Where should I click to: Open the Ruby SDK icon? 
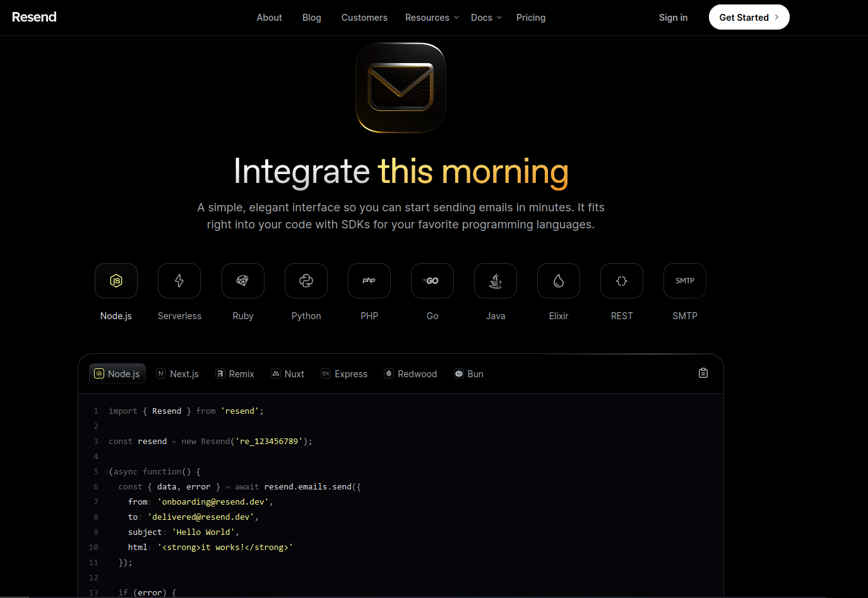point(242,280)
